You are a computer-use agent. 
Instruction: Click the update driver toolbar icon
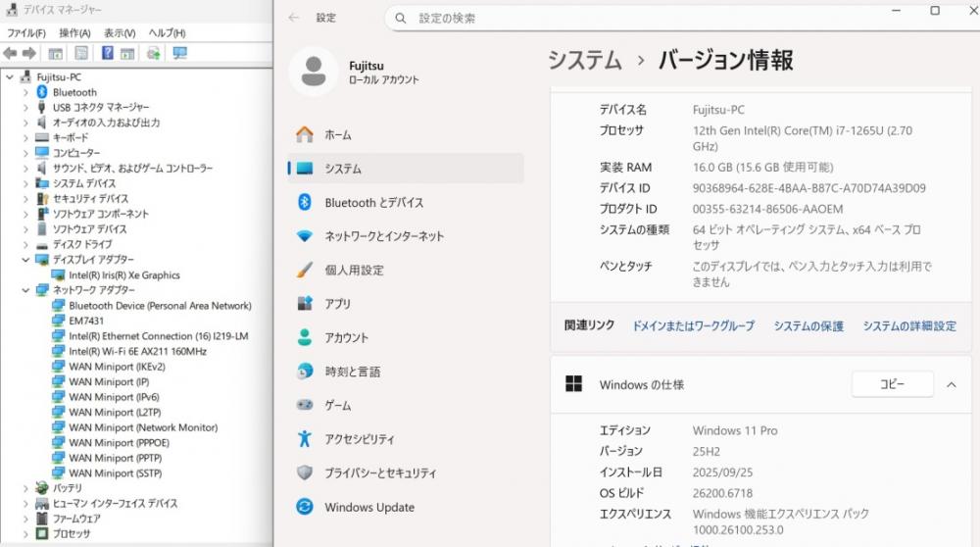click(154, 53)
